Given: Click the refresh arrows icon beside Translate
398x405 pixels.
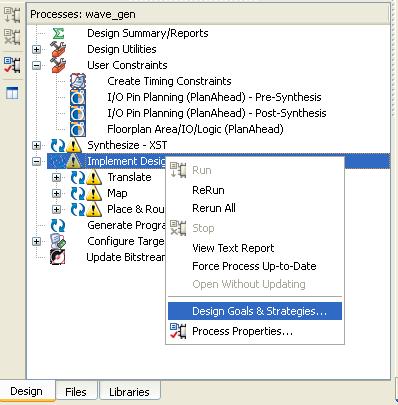Looking at the screenshot, I should coord(78,177).
